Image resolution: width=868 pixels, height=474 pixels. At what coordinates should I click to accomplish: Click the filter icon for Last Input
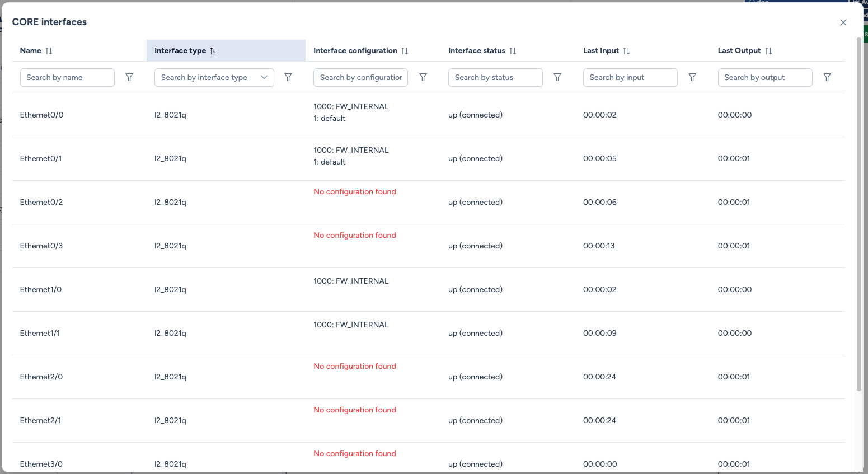(x=692, y=77)
